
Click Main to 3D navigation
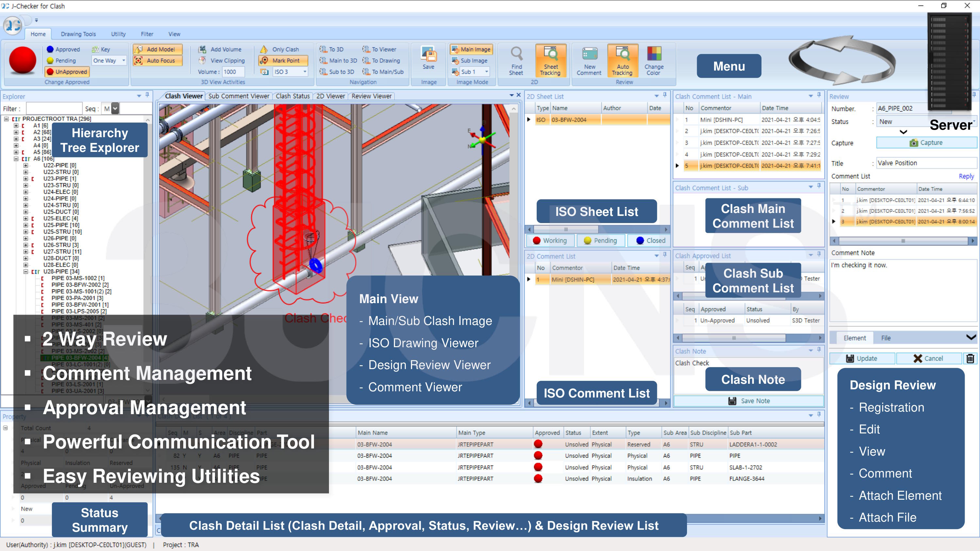[338, 60]
